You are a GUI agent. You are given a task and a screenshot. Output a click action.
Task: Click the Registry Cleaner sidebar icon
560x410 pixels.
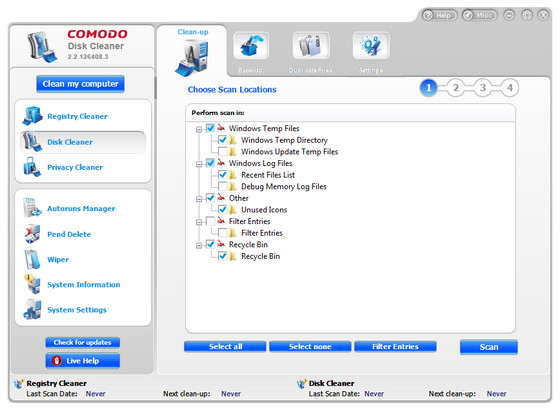click(32, 116)
